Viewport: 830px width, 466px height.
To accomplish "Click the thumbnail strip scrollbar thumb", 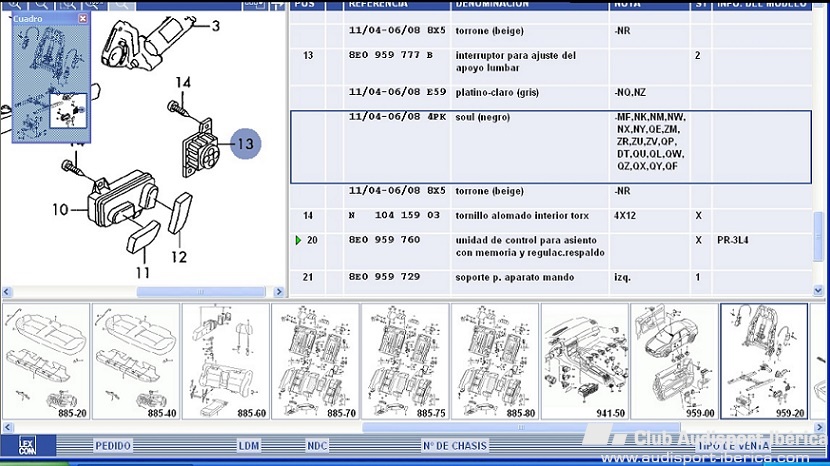I will tap(521, 427).
